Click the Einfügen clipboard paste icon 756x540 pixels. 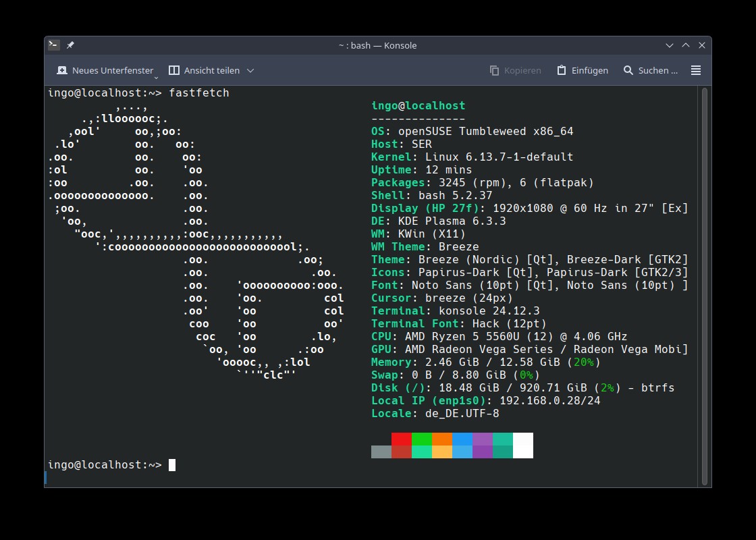click(x=562, y=70)
